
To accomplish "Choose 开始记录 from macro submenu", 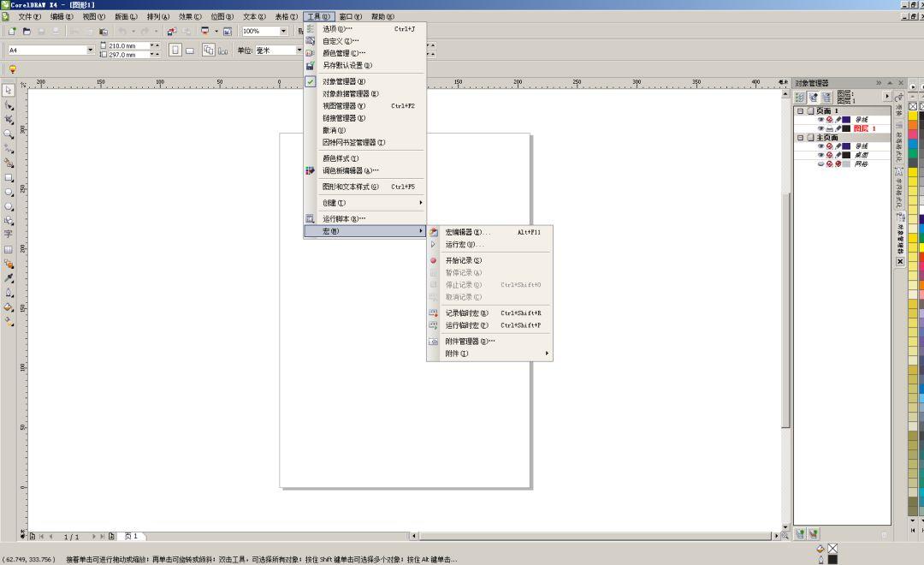I will pos(463,260).
